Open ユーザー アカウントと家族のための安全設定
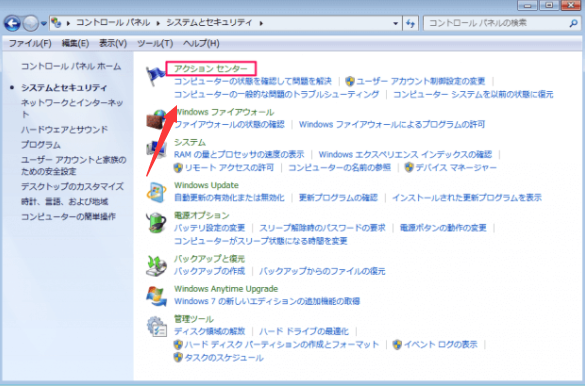This screenshot has height=386, width=585. tap(73, 166)
